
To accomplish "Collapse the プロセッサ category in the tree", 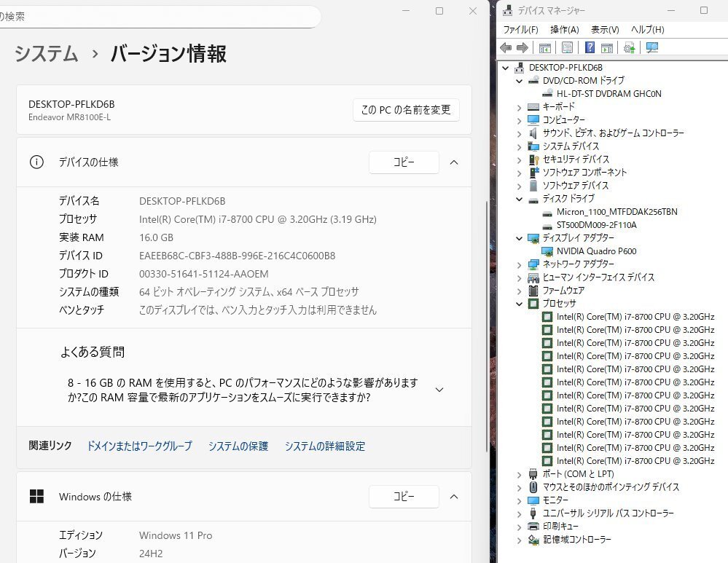I will pyautogui.click(x=519, y=304).
